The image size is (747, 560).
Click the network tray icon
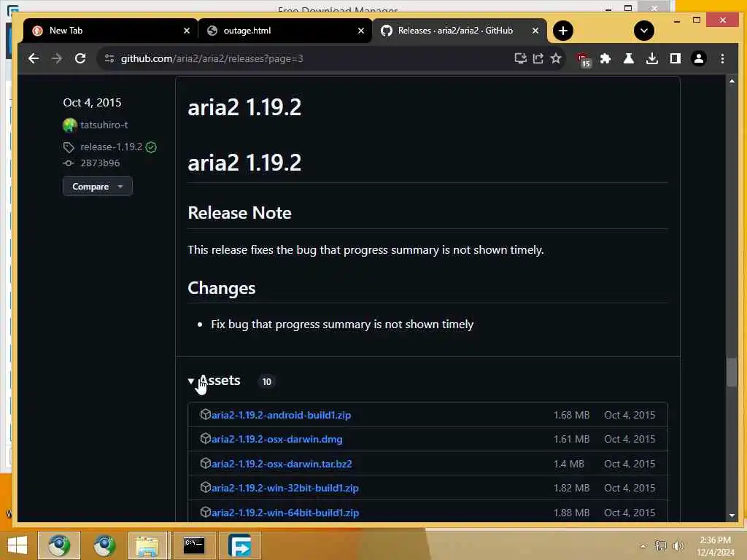660,545
